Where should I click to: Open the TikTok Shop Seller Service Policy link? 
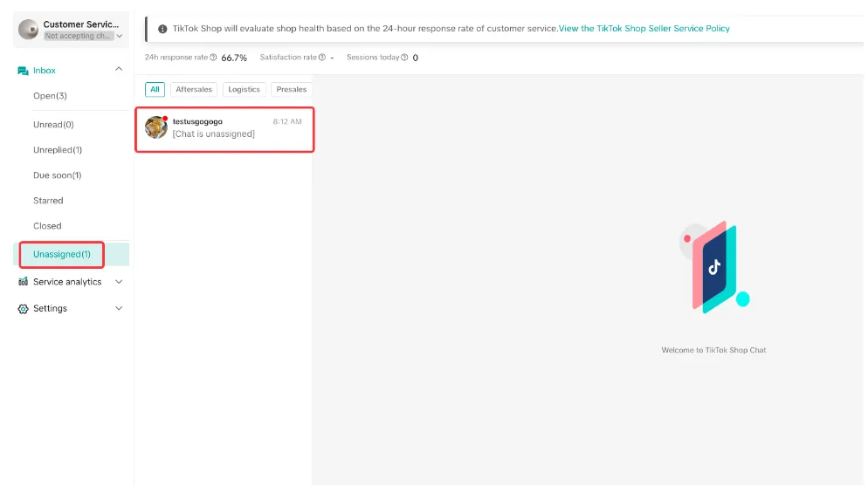(644, 29)
